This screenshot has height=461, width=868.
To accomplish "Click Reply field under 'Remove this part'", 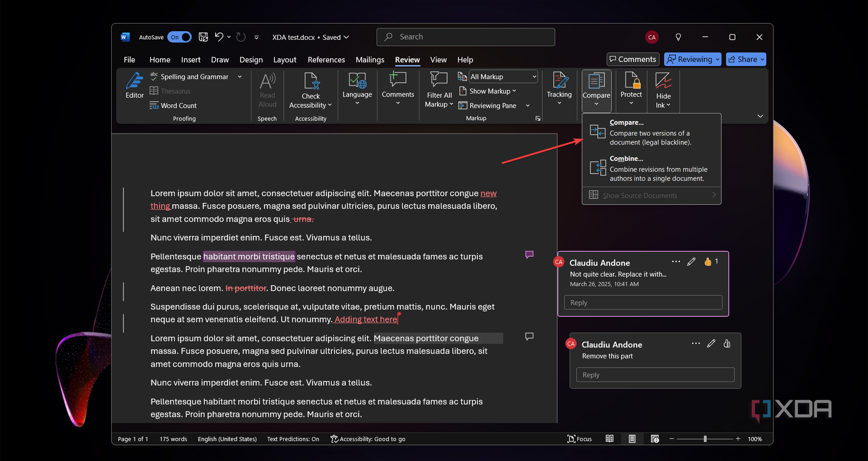I will [655, 375].
